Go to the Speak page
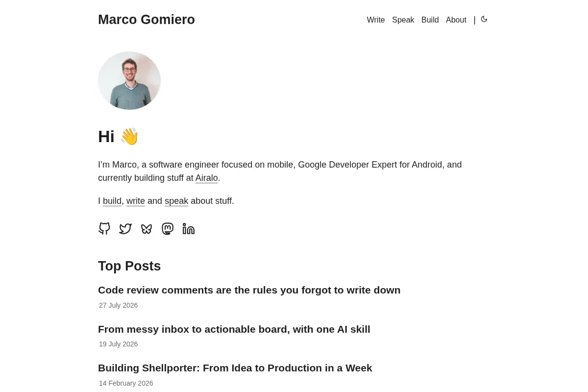This screenshot has height=392, width=588. 403,20
